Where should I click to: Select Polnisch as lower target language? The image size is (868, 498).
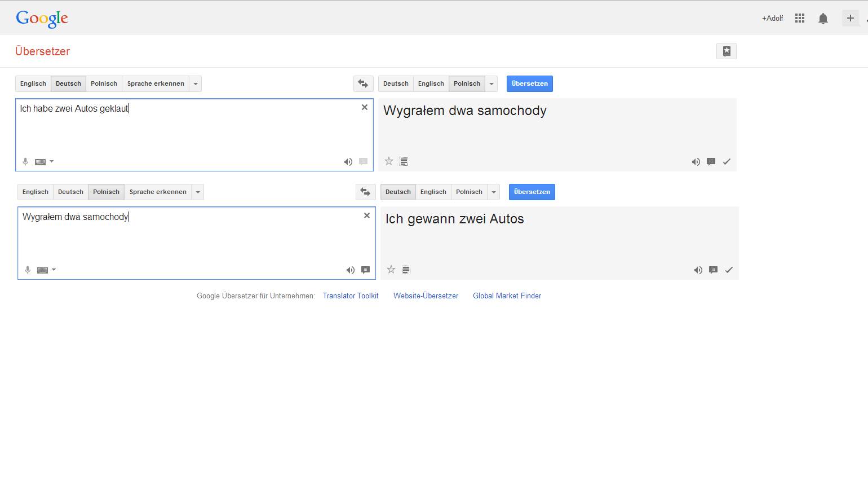click(469, 192)
